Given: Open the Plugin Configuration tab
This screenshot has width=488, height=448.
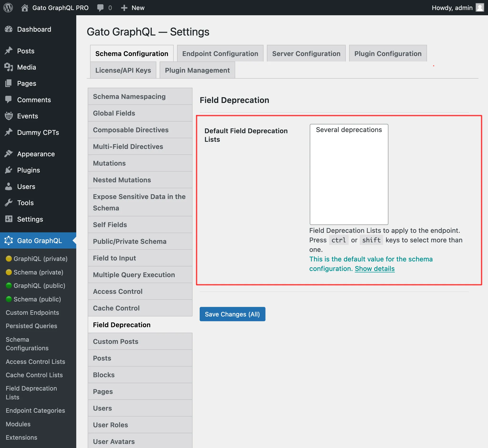Looking at the screenshot, I should pyautogui.click(x=388, y=53).
